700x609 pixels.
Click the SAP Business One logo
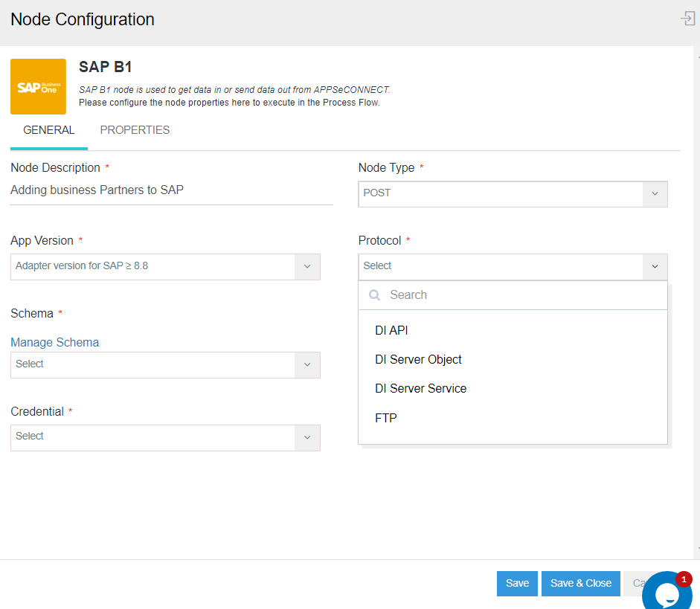click(x=38, y=87)
